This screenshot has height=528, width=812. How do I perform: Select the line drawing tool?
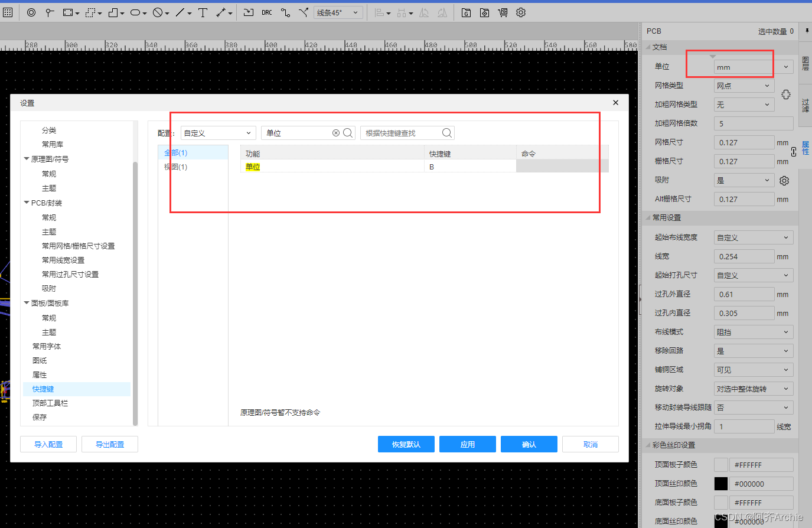pyautogui.click(x=180, y=12)
